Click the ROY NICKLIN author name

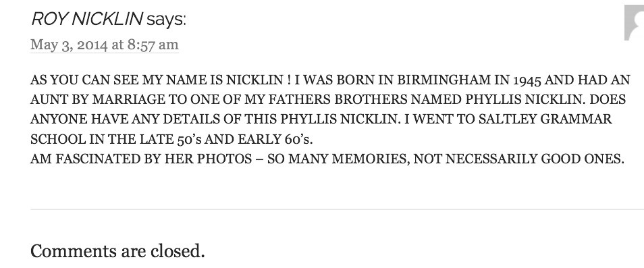86,19
